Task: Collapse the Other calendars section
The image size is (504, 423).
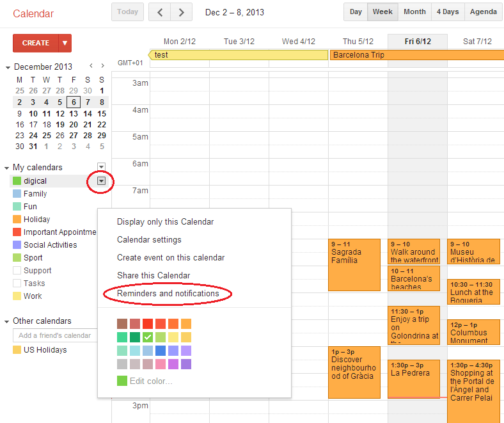Action: [7, 321]
